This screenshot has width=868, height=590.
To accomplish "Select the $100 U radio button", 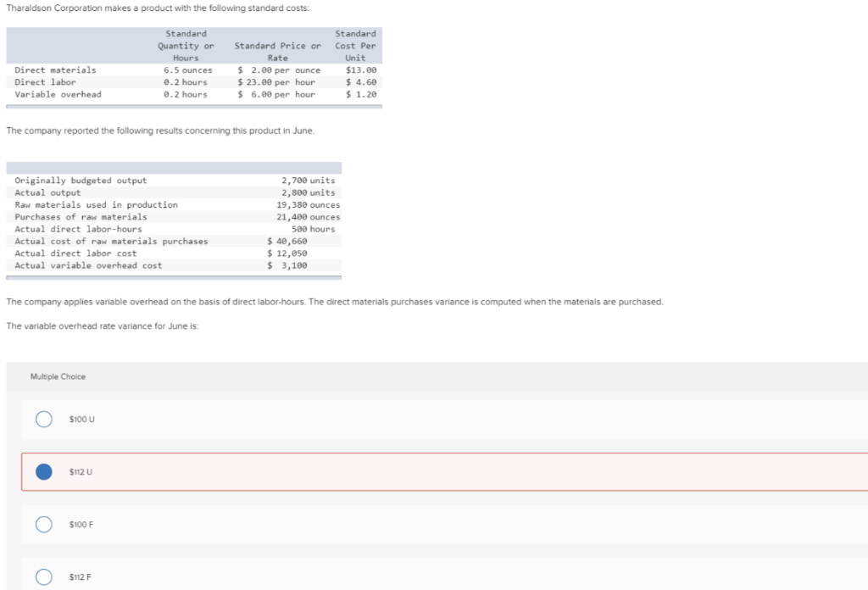I will tap(44, 419).
